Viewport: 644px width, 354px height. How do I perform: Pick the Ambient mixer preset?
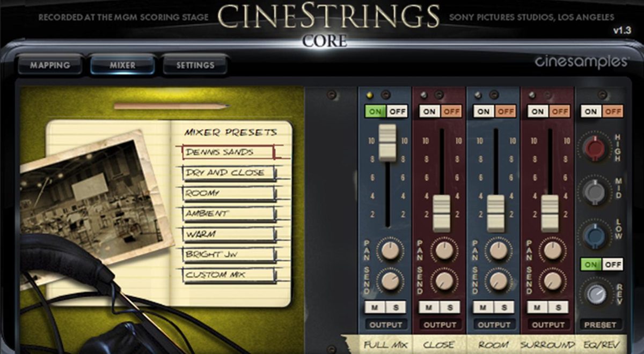click(229, 213)
